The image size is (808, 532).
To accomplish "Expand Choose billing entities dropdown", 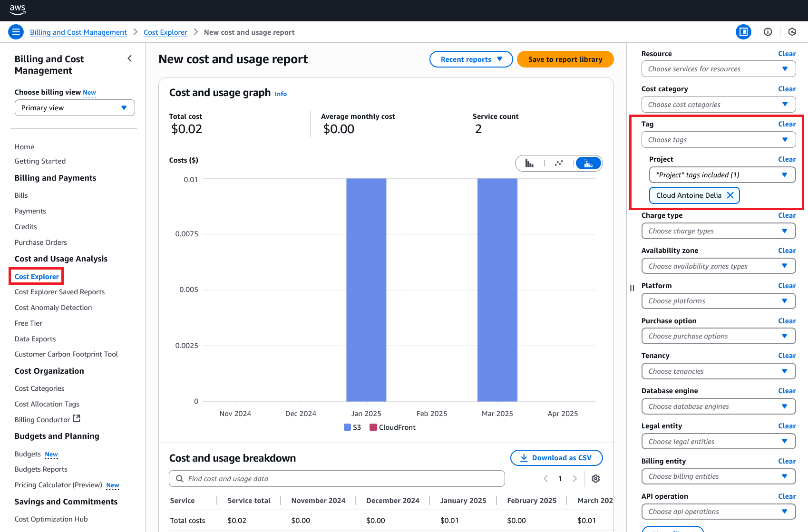I will [718, 476].
